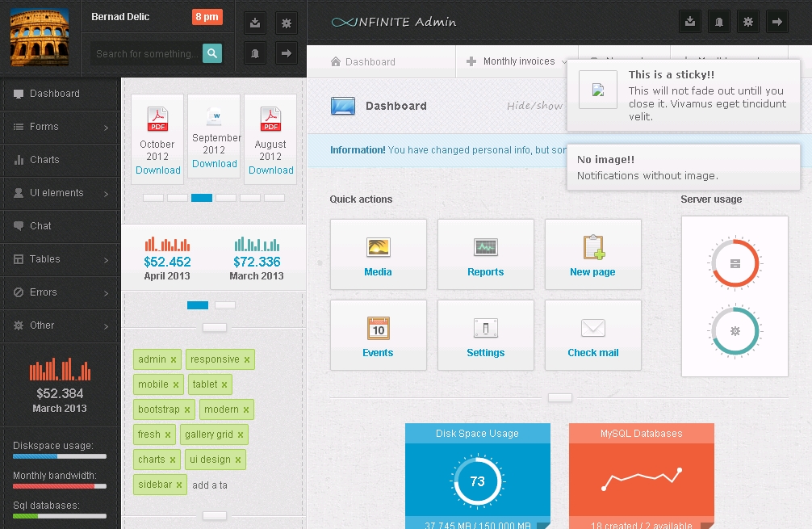Expand the Forms sidebar menu
Screen dimensions: 812x529
[x=61, y=127]
